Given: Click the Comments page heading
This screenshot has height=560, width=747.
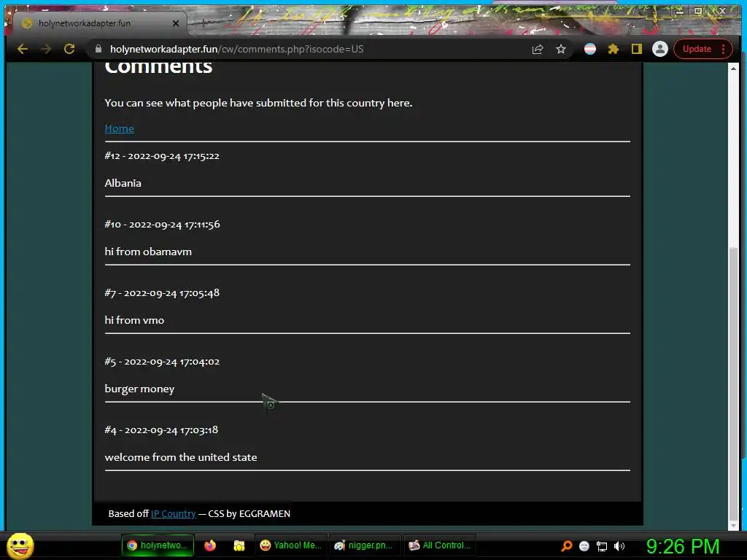Looking at the screenshot, I should click(158, 68).
